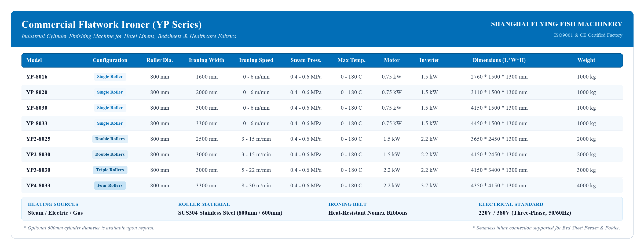The height and width of the screenshot is (249, 644).
Task: Click the Single Roller badge in YP-8030 row
Action: pos(110,108)
